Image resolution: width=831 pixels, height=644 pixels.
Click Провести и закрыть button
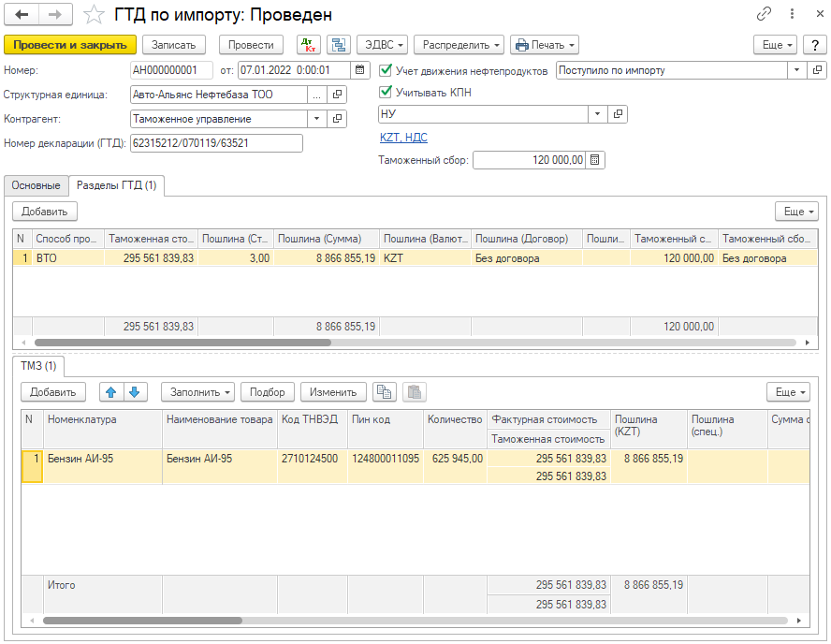point(70,45)
